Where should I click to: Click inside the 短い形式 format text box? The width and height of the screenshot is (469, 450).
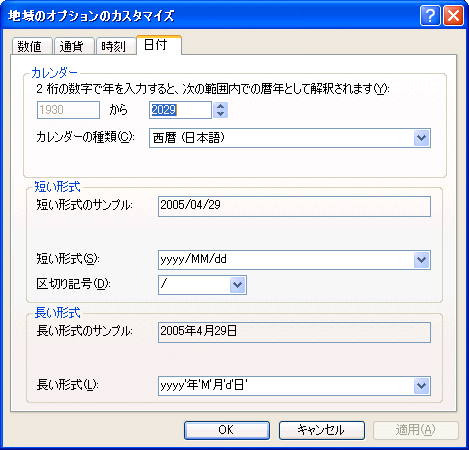point(286,260)
